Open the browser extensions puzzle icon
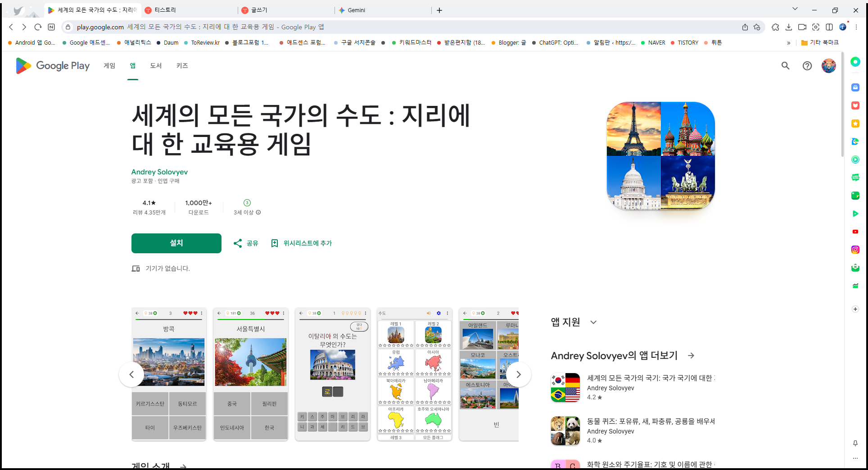The image size is (868, 470). point(775,27)
